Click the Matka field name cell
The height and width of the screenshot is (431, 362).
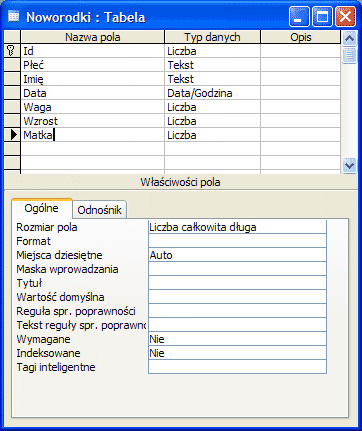click(92, 135)
